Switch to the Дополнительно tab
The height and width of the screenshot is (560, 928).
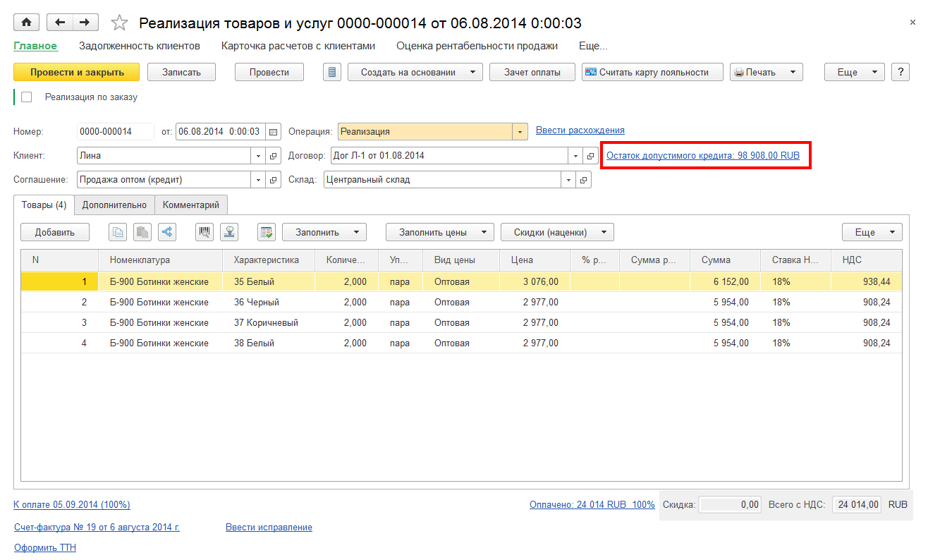114,205
